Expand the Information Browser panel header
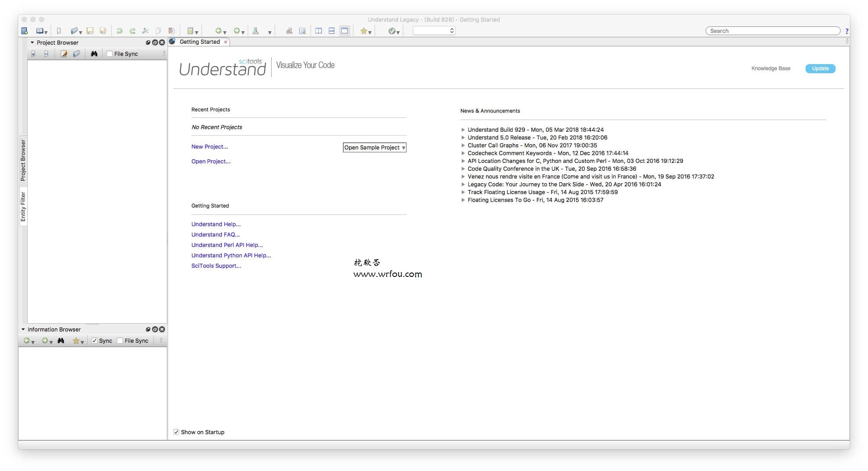This screenshot has height=471, width=868. (24, 329)
